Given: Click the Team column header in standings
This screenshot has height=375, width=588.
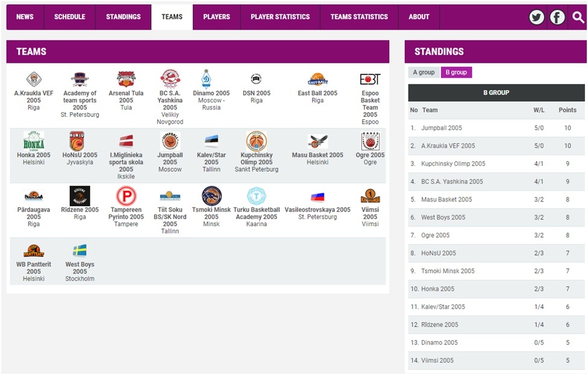Looking at the screenshot, I should coord(430,110).
